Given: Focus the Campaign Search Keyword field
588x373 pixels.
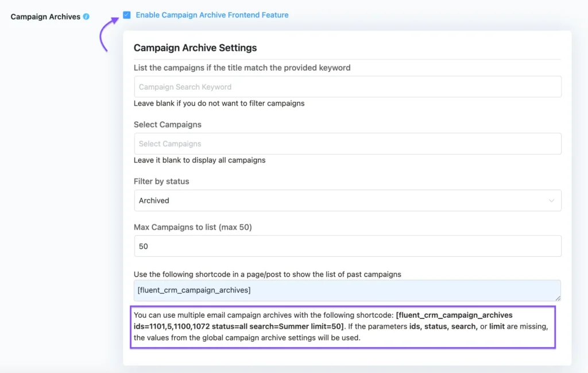Looking at the screenshot, I should tap(347, 87).
